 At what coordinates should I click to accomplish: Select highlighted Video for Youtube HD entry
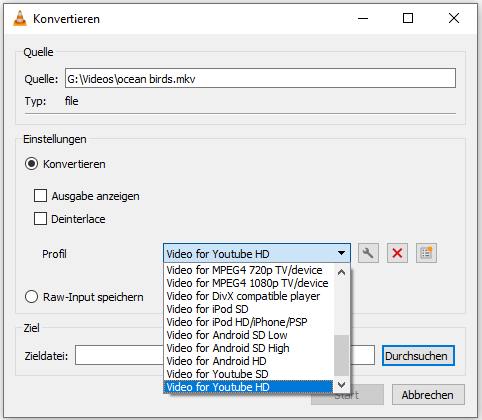tap(248, 387)
